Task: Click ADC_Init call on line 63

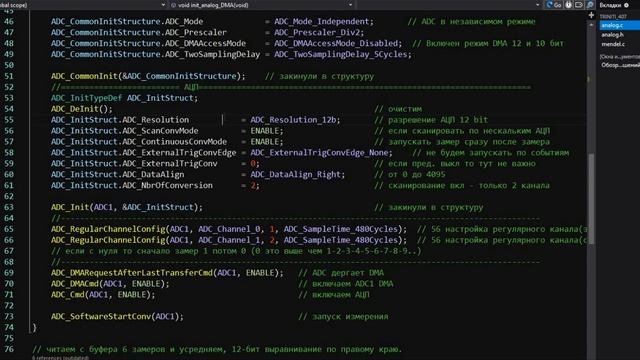Action: [x=70, y=207]
